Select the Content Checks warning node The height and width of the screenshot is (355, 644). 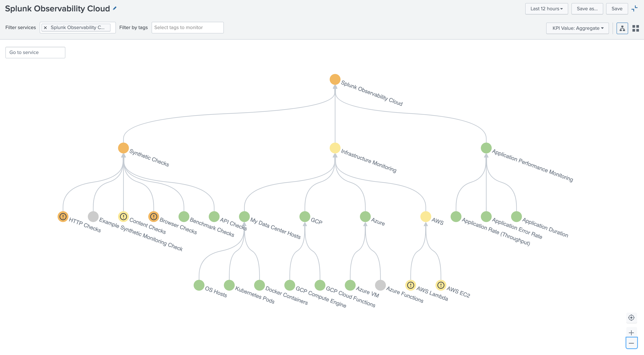tap(123, 217)
